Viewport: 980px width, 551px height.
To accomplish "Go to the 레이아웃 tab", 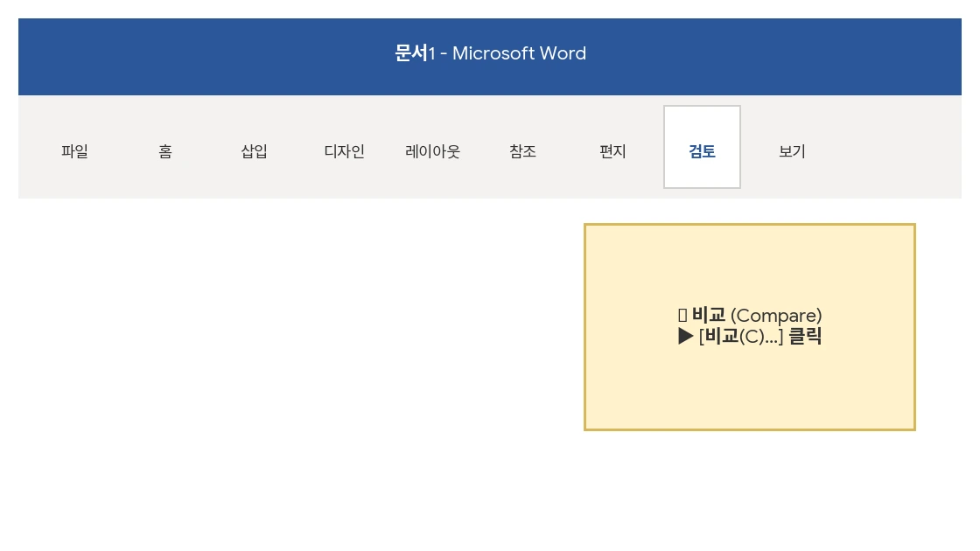I will click(432, 151).
